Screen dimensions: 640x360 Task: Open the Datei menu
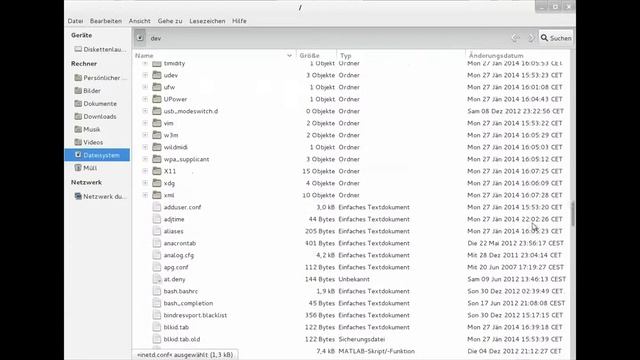click(76, 21)
